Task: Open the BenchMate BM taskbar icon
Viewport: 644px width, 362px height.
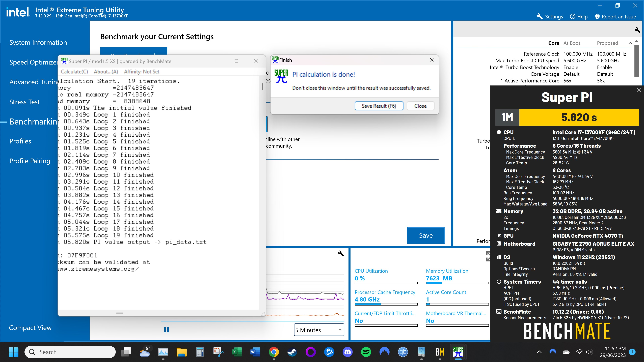Action: coord(440,352)
